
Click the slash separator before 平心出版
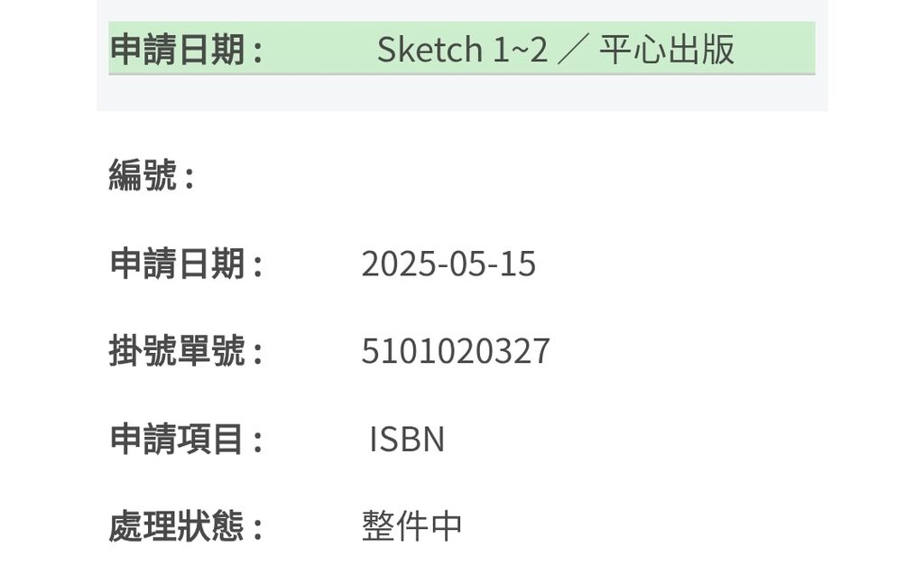pos(573,49)
